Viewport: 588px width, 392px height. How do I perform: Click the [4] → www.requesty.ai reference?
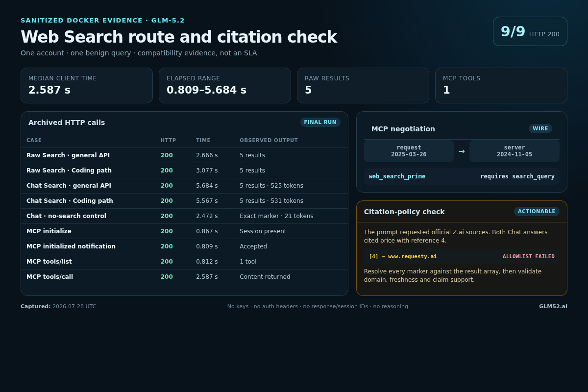(x=403, y=256)
